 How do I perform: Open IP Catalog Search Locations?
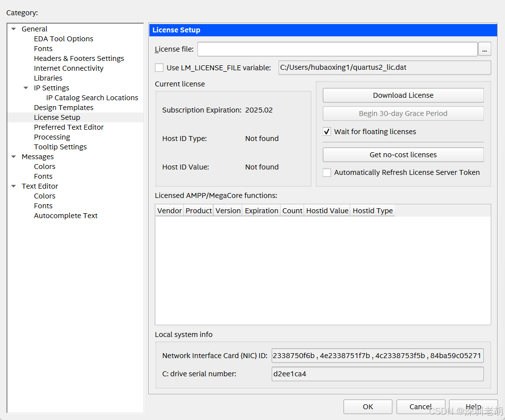point(92,97)
